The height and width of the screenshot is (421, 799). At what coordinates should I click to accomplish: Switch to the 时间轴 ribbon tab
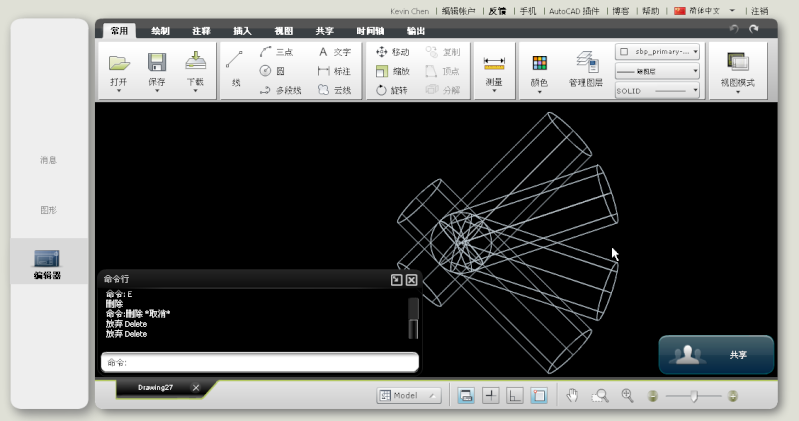click(370, 31)
